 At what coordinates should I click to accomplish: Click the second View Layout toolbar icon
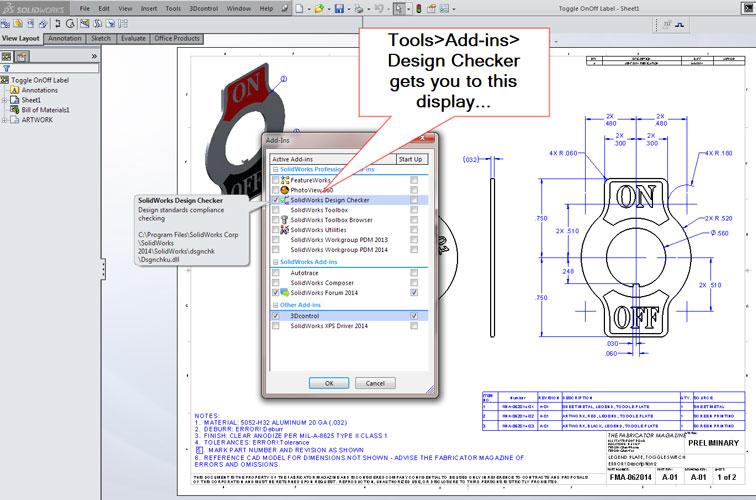coord(18,23)
